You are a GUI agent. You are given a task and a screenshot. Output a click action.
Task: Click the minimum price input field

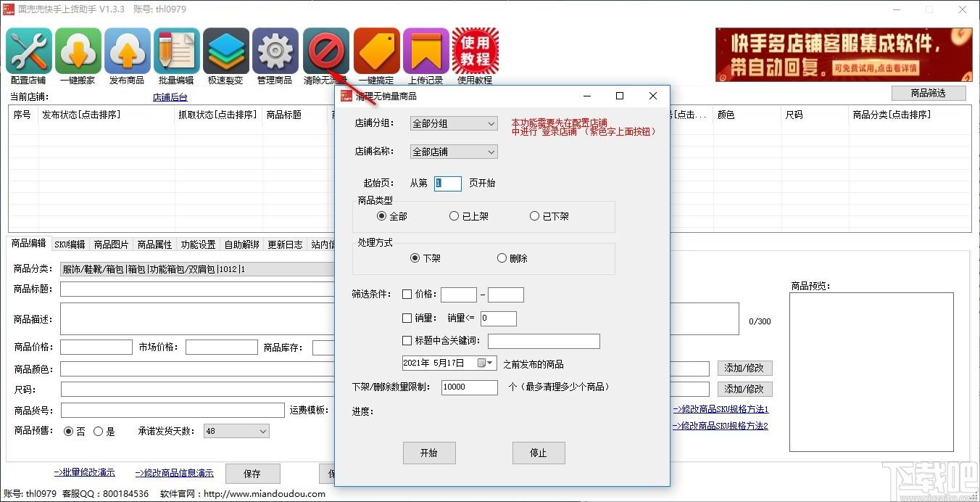coord(459,295)
